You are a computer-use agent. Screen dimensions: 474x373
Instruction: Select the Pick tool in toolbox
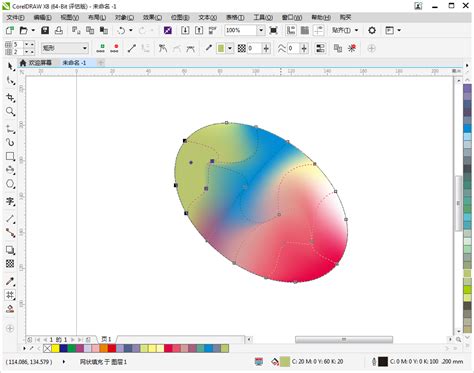(x=10, y=66)
